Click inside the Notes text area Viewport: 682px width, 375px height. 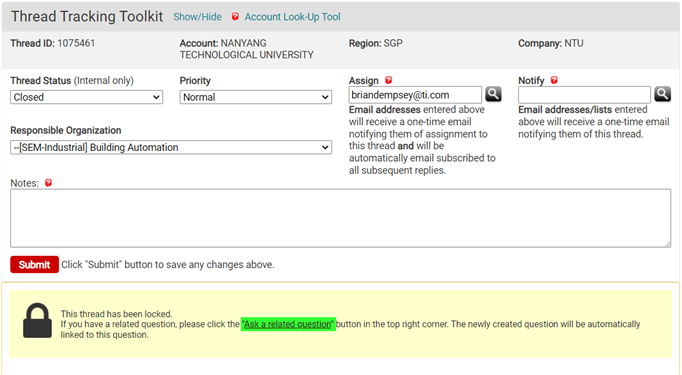coord(341,218)
